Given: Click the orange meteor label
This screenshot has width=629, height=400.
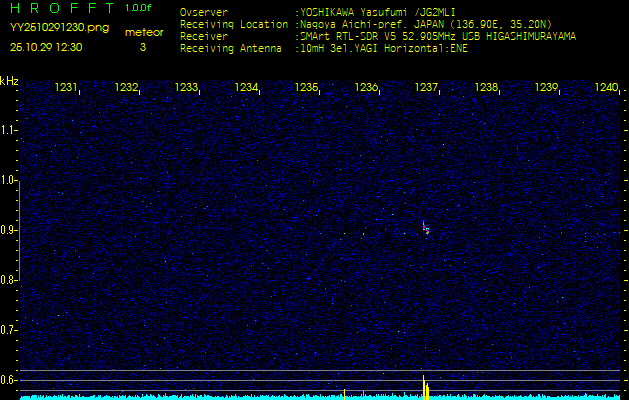Looking at the screenshot, I should pos(143,32).
